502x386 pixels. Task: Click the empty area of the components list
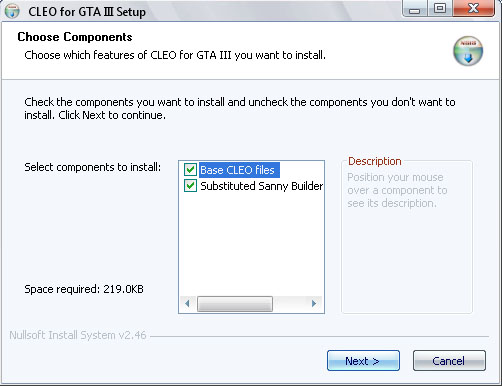(251, 243)
